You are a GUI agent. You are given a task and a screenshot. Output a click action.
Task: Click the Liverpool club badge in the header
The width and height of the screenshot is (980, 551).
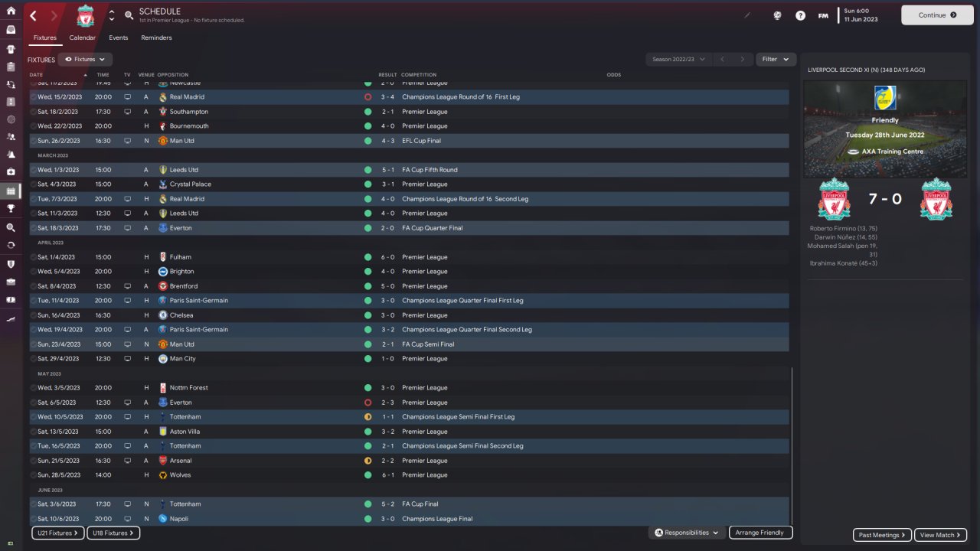pyautogui.click(x=86, y=15)
